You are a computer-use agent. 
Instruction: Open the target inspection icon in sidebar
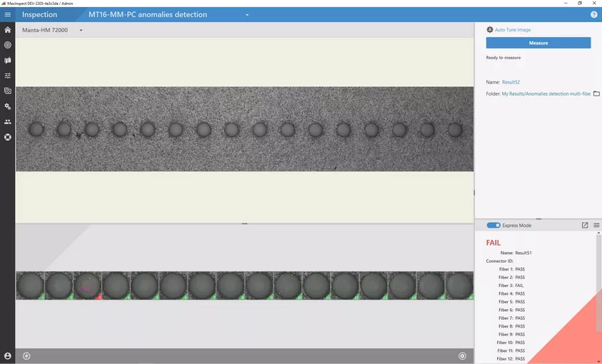coord(7,45)
